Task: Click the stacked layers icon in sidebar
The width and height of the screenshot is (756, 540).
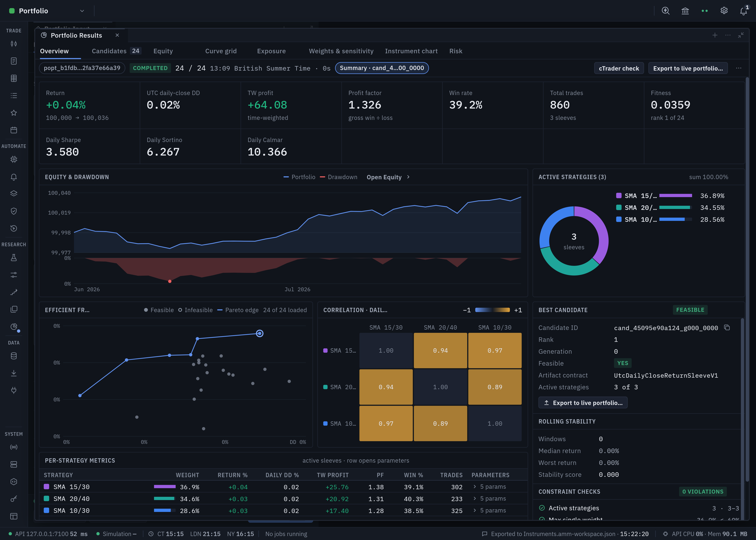Action: point(14,193)
